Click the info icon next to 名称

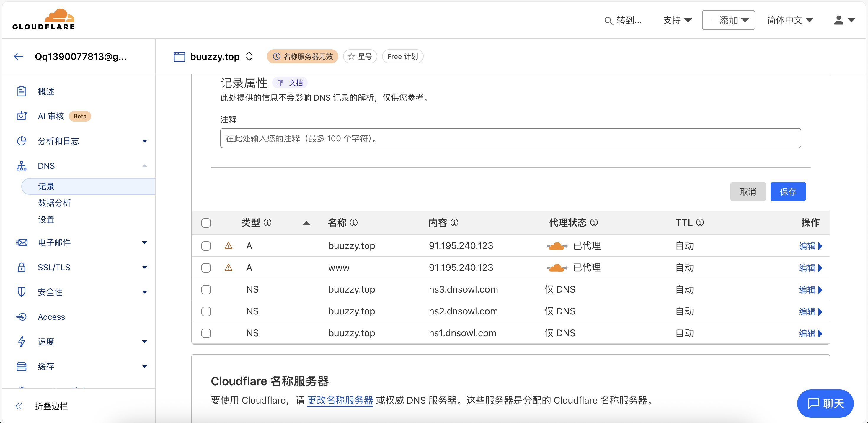point(353,222)
